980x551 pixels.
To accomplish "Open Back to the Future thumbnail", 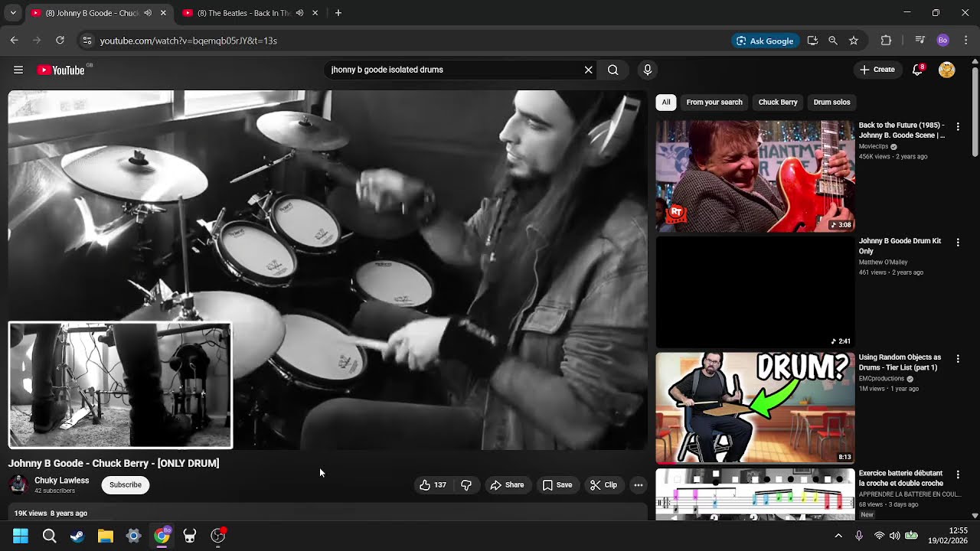I will click(x=755, y=176).
